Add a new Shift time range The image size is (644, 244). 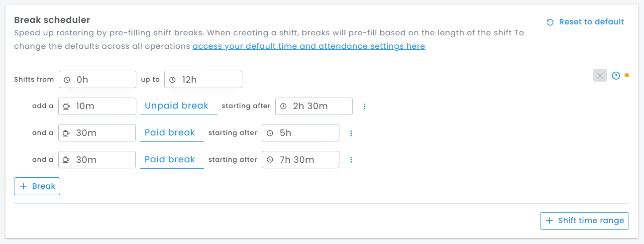(x=584, y=221)
